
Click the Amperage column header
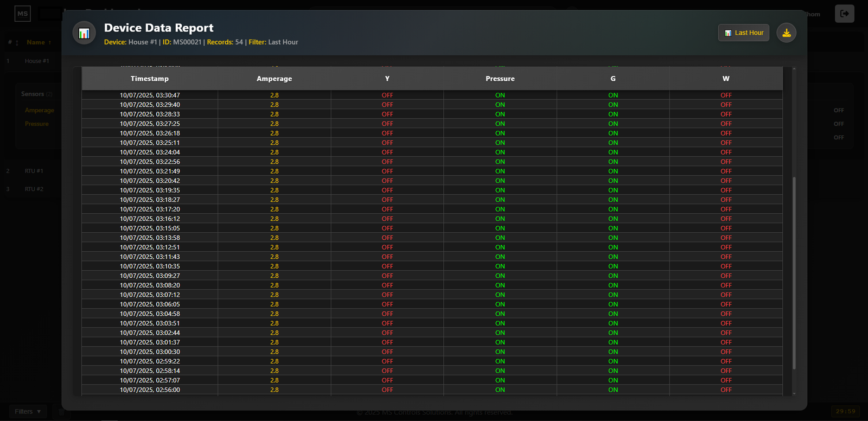tap(275, 79)
